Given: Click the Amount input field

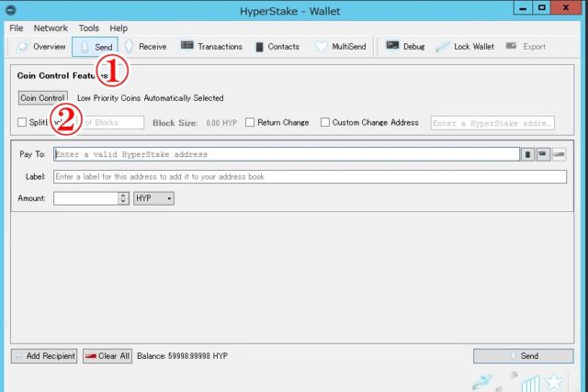Looking at the screenshot, I should tap(85, 198).
